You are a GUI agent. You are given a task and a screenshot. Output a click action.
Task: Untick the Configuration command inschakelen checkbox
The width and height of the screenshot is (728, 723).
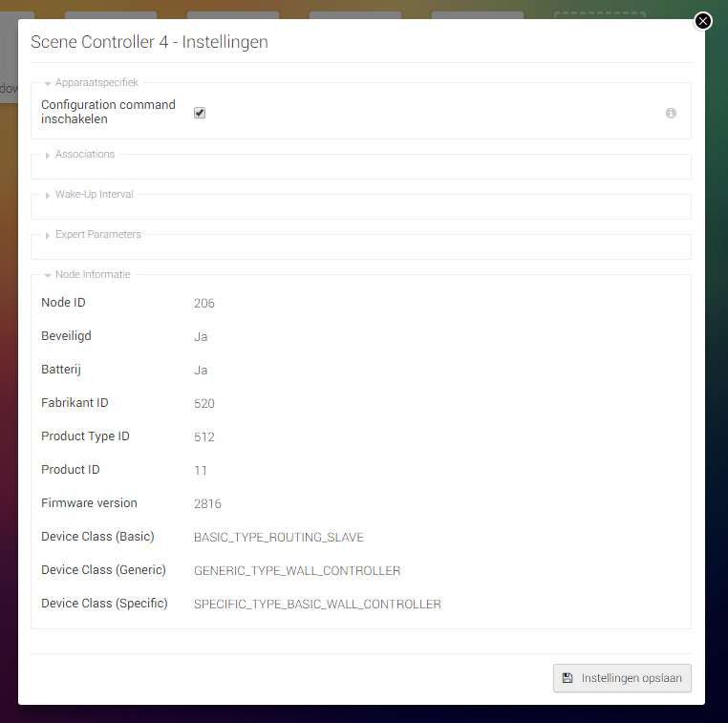[x=200, y=113]
